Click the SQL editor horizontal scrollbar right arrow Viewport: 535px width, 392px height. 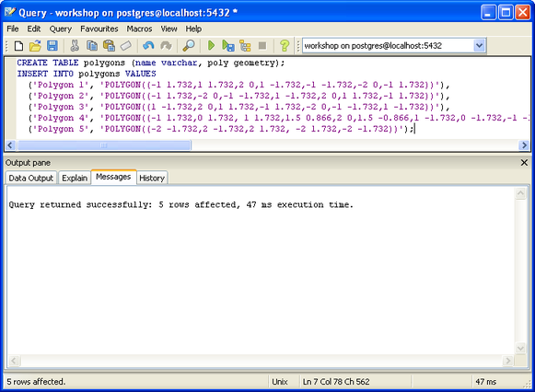pos(524,145)
